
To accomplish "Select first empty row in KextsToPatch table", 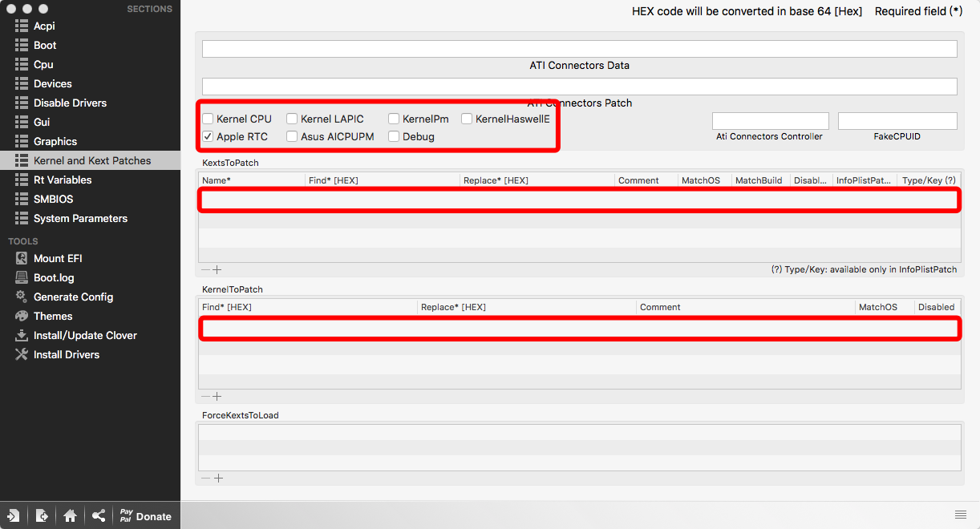I will (x=579, y=200).
